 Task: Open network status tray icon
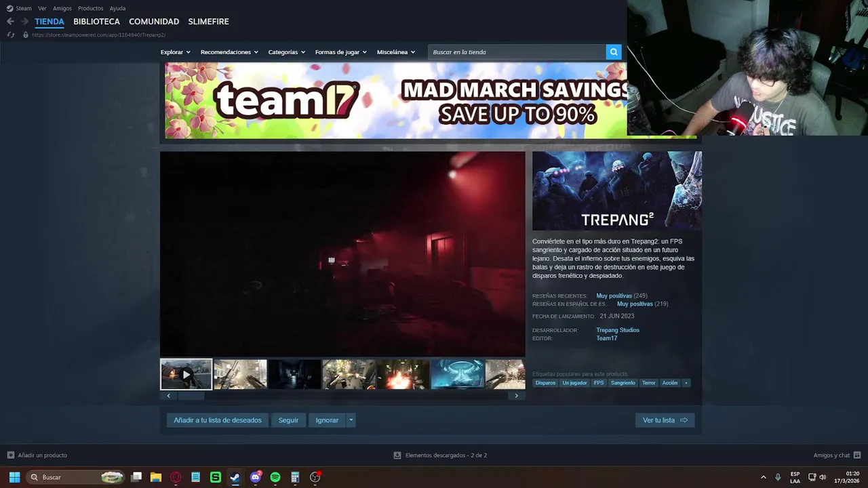812,477
